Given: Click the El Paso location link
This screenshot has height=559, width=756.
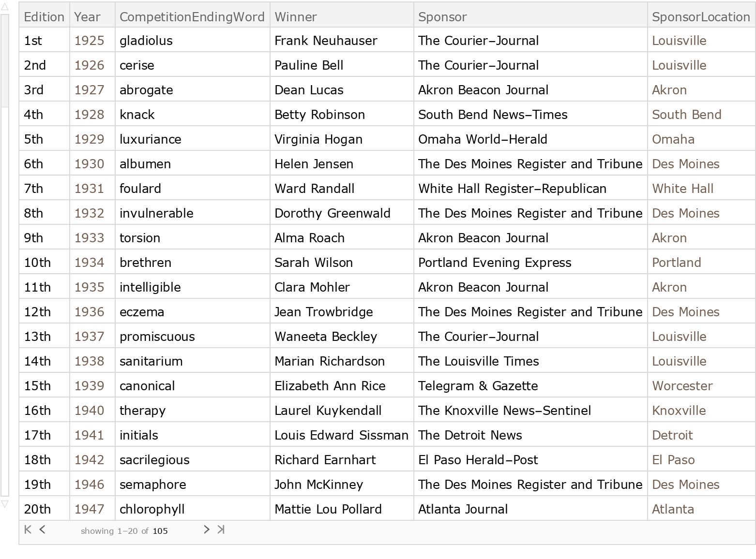Looking at the screenshot, I should click(673, 460).
